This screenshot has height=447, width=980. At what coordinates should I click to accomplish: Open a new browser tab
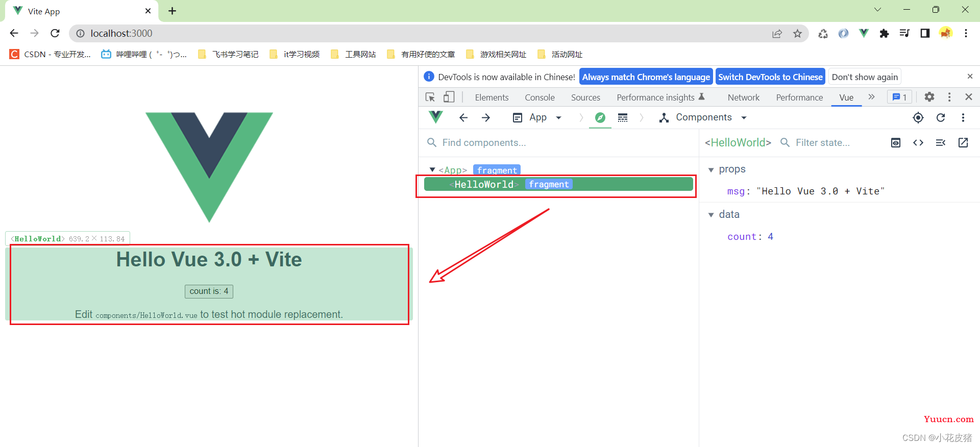point(173,11)
